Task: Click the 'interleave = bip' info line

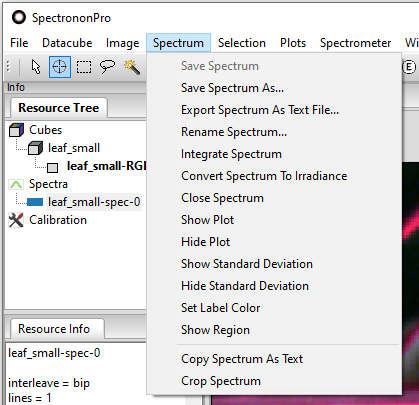Action: 49,383
